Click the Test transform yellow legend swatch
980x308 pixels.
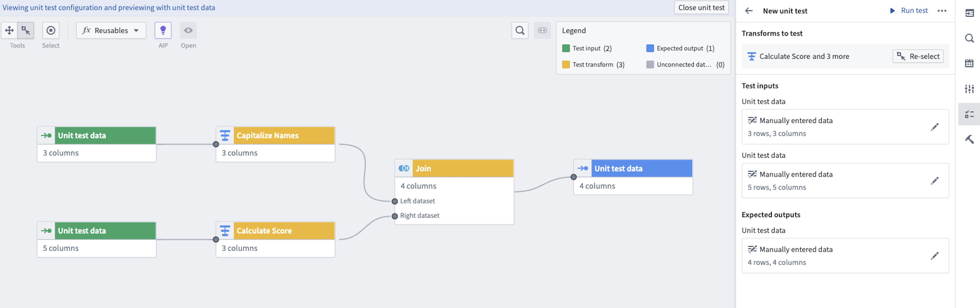tap(566, 65)
